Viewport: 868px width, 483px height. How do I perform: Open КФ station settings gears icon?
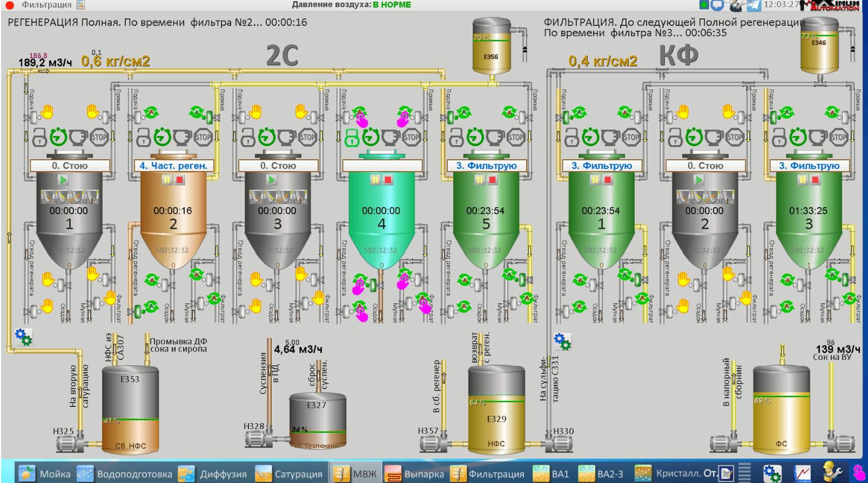click(x=562, y=342)
